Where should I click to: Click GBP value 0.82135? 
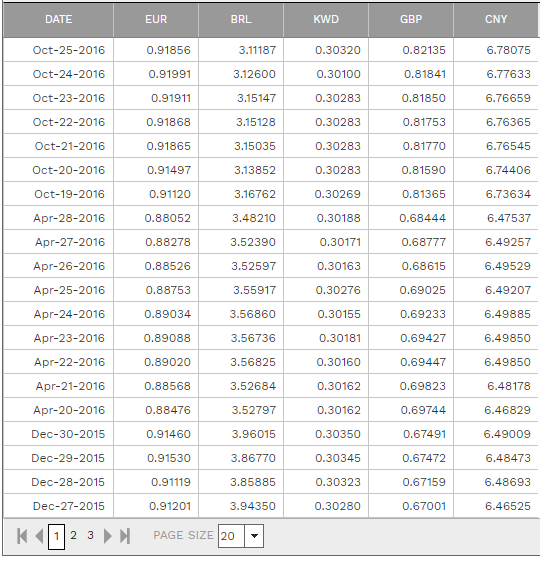pyautogui.click(x=424, y=50)
